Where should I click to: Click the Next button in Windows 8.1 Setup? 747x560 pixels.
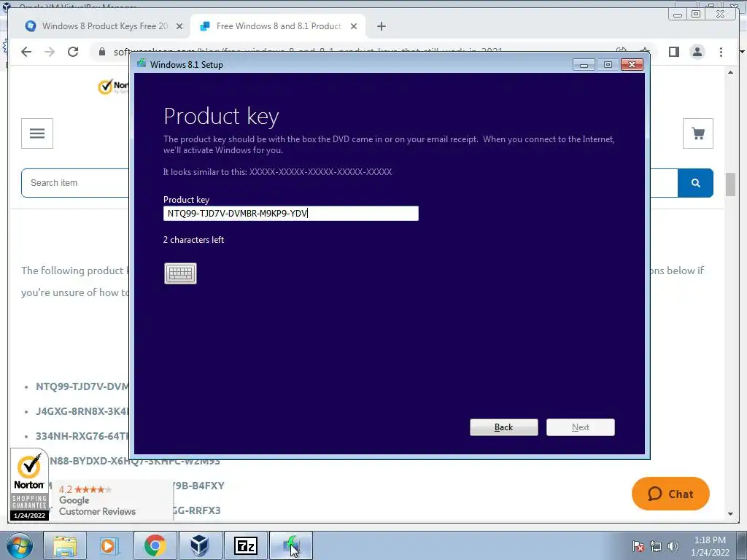click(580, 427)
